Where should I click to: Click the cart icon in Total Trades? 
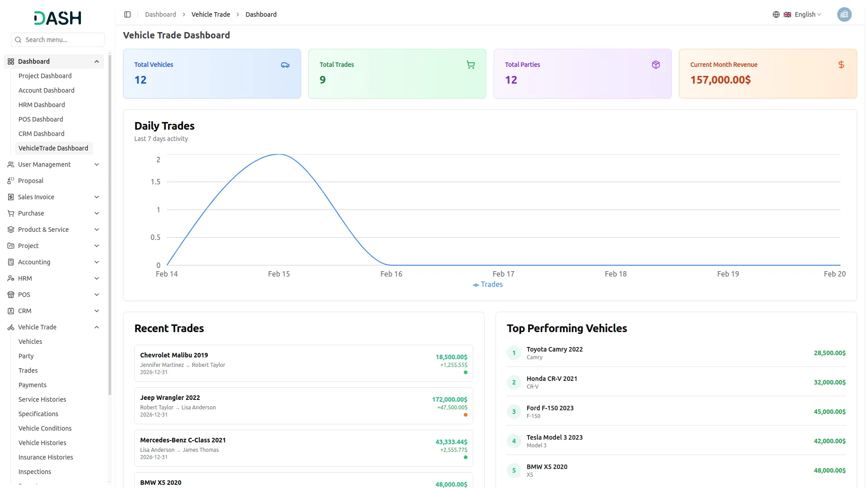click(471, 65)
